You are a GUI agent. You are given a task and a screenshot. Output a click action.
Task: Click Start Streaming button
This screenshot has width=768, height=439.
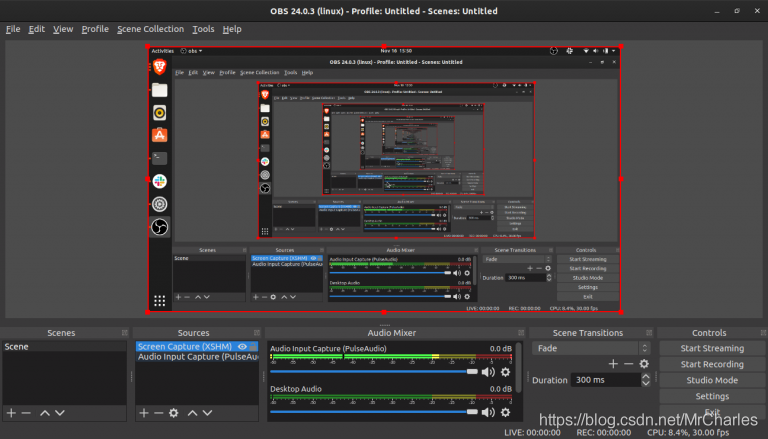[712, 348]
